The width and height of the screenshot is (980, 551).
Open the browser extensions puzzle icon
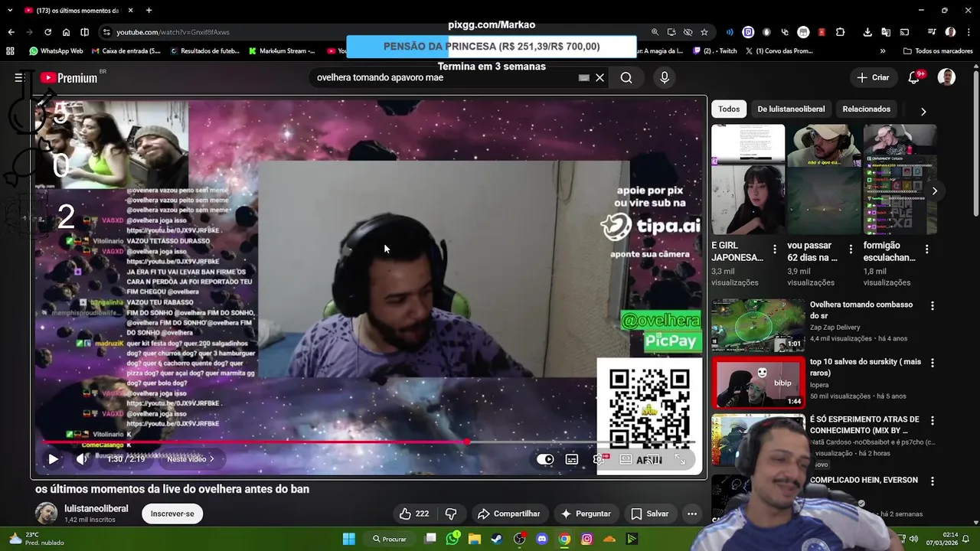tap(840, 32)
